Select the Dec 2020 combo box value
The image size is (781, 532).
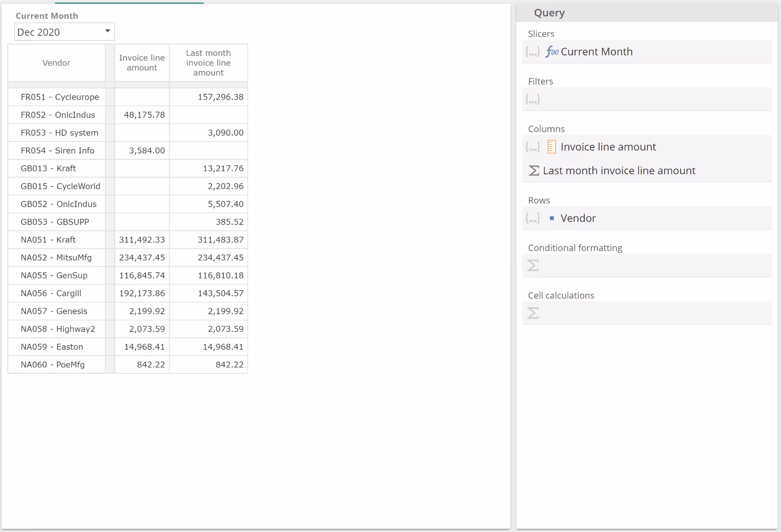tap(56, 32)
